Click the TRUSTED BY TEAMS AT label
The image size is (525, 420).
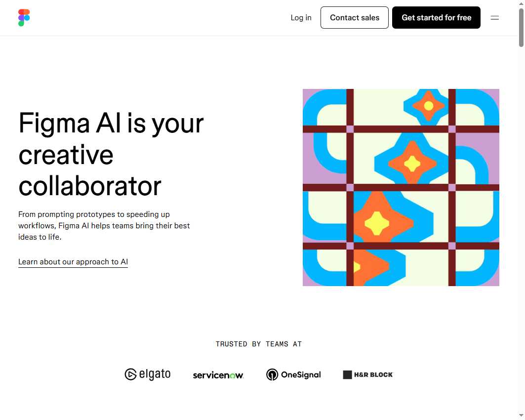pos(258,344)
